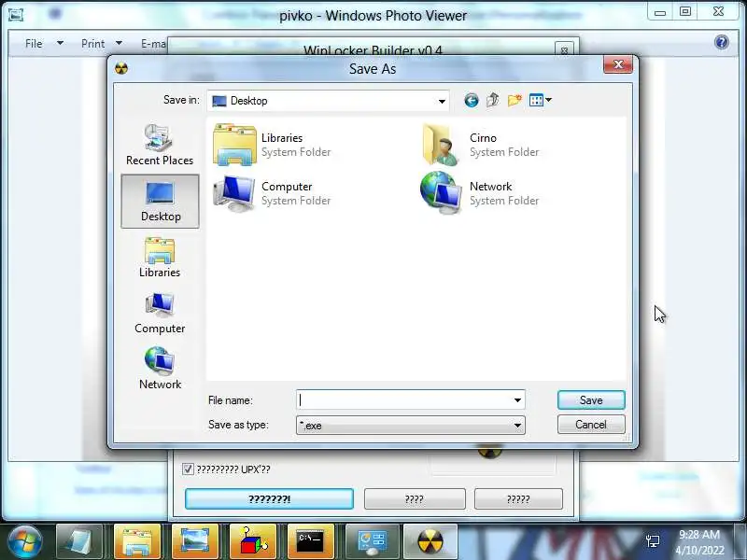Click the Cancel button
Image resolution: width=747 pixels, height=560 pixels.
[x=591, y=425]
